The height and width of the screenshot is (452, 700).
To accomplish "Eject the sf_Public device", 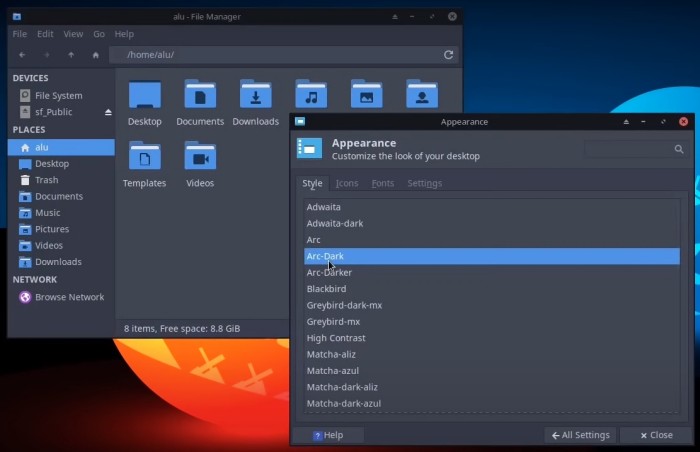I will click(x=108, y=112).
